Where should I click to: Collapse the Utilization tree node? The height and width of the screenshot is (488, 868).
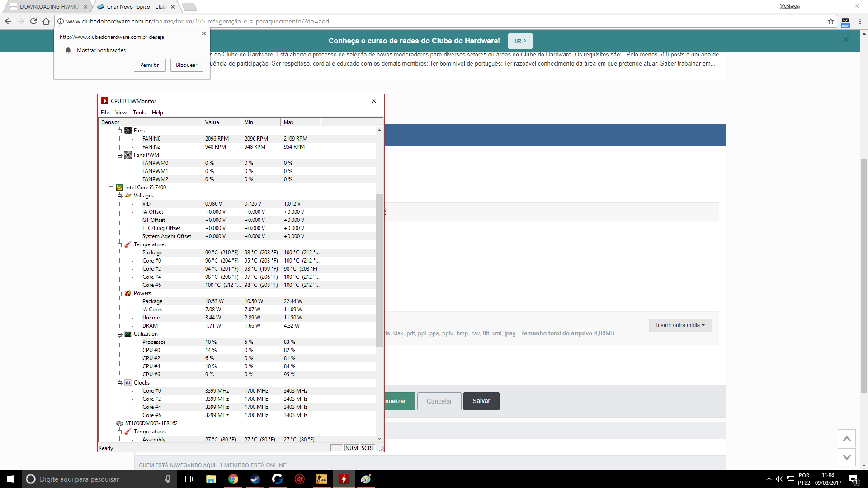[x=119, y=334]
